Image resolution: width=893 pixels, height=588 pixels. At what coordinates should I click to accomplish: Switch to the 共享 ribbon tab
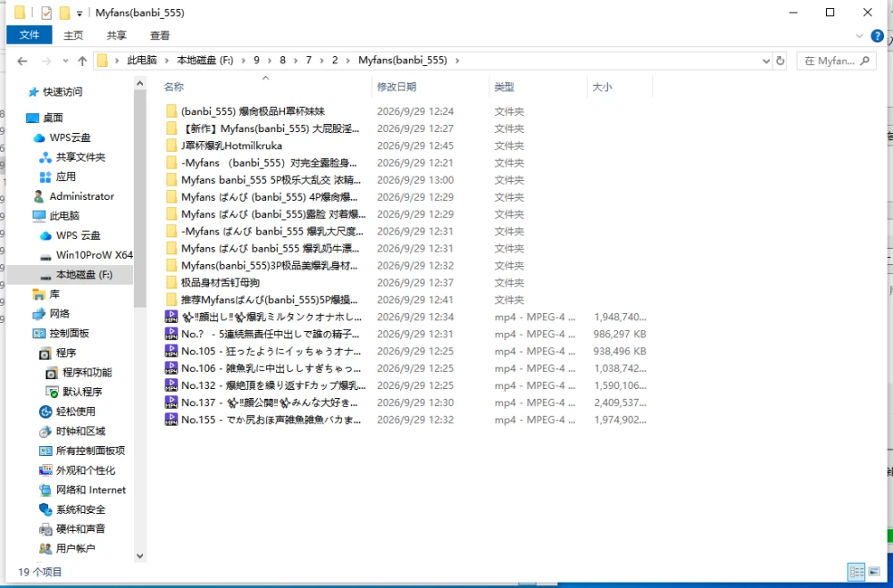[x=116, y=36]
